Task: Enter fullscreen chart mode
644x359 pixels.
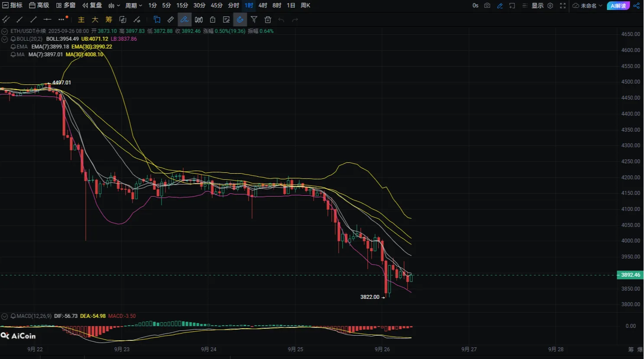Action: coord(563,6)
